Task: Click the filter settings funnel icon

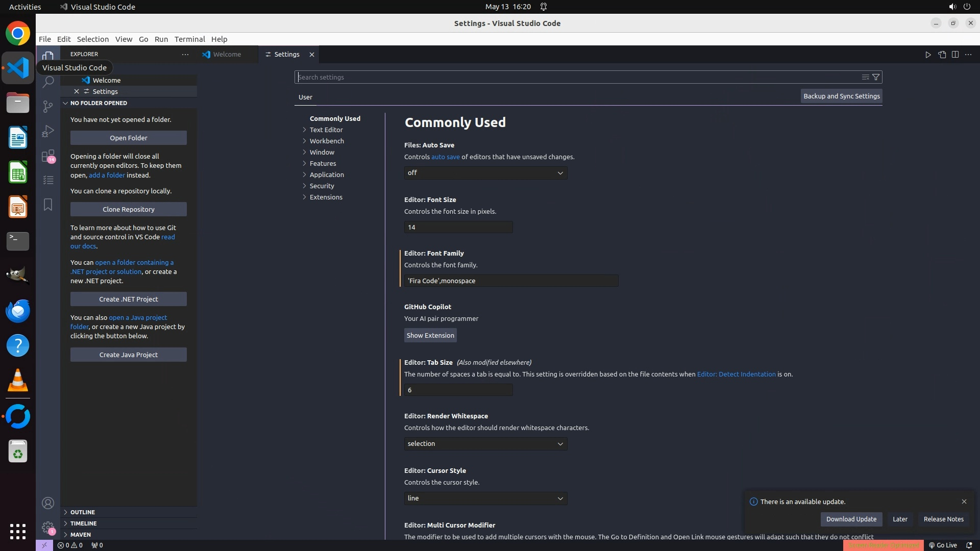Action: [876, 77]
